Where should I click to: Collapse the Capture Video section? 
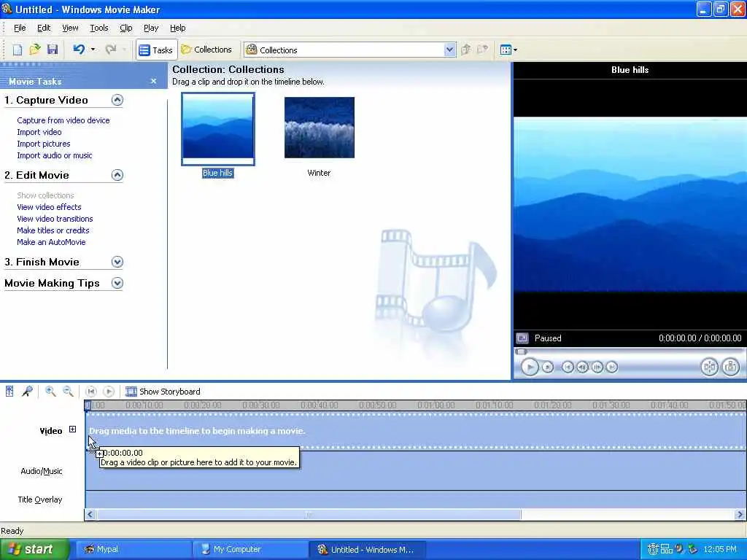[117, 100]
